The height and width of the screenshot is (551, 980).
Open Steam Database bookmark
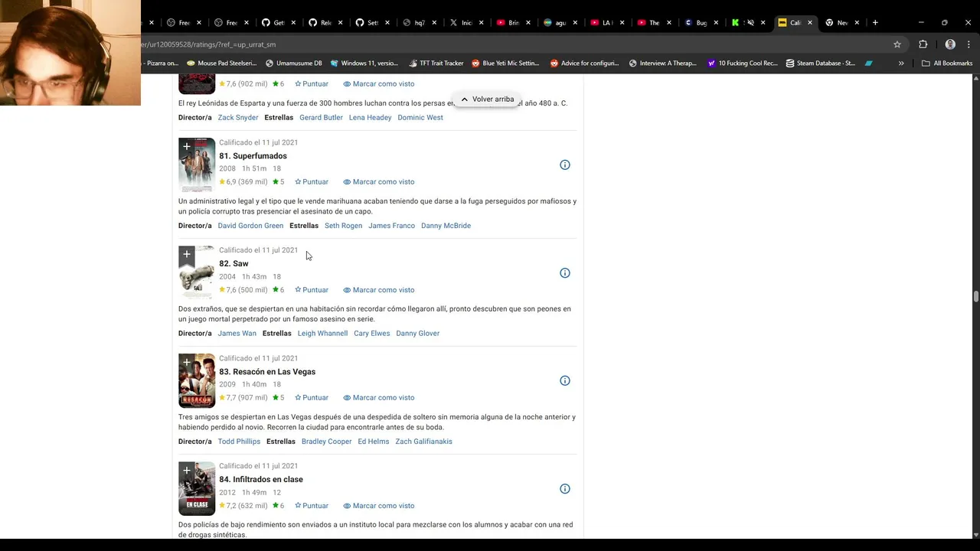click(x=820, y=64)
